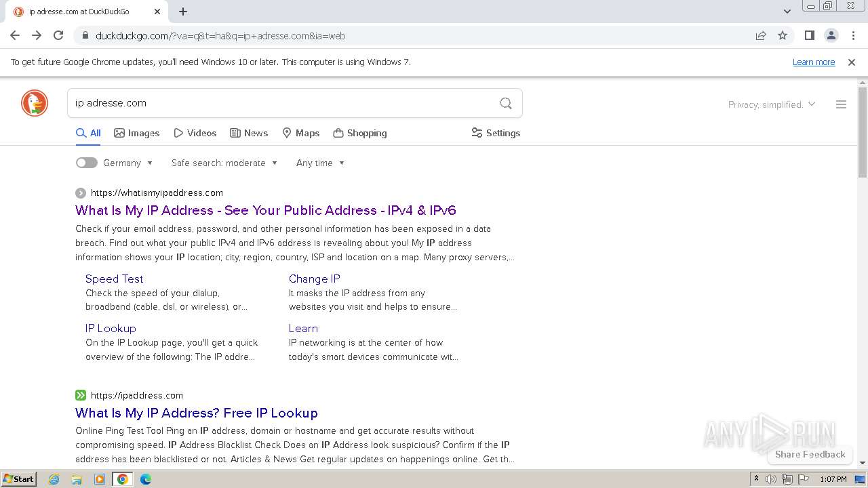Go forward with the browser forward arrow
This screenshot has height=488, width=868.
[37, 35]
